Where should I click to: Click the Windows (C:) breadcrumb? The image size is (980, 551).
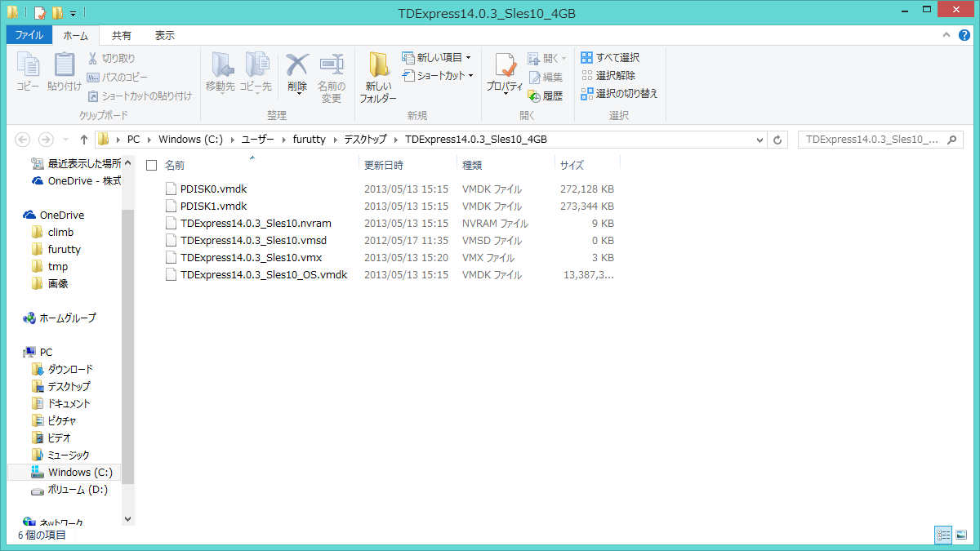point(190,140)
